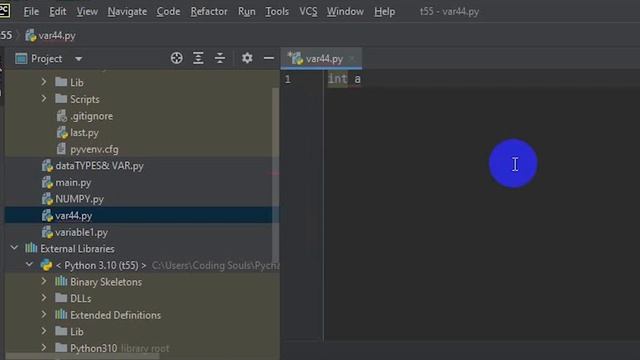The image size is (640, 360).
Task: Click the Python310 folder icon
Action: click(x=61, y=348)
